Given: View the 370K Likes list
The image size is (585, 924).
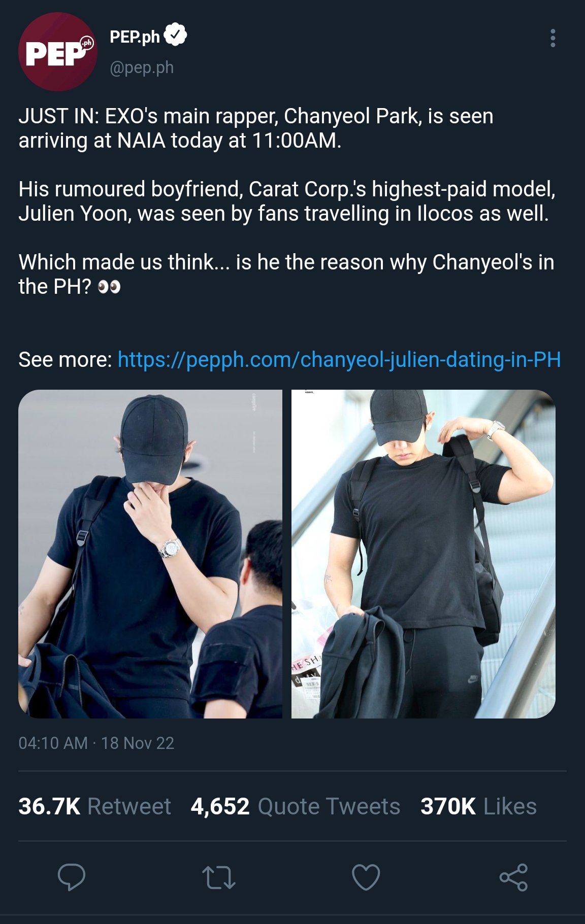Looking at the screenshot, I should [478, 806].
